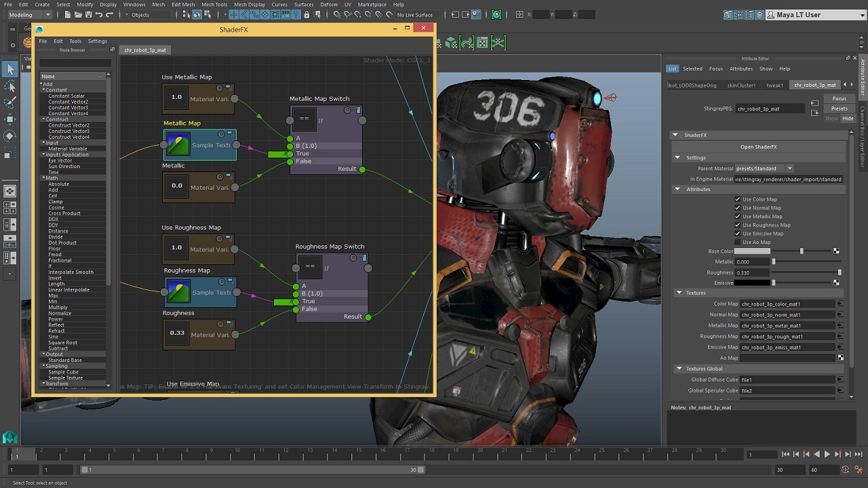Click the Base Color texture map icon
This screenshot has height=488, width=868.
point(836,251)
